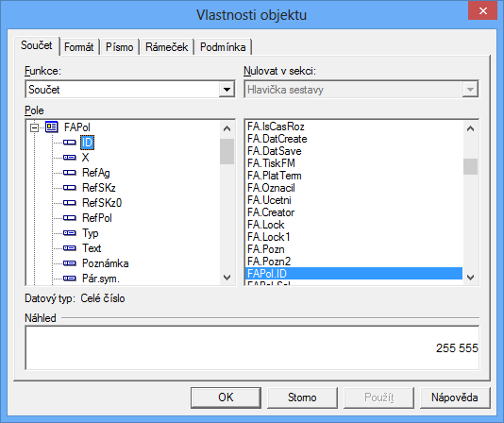Image resolution: width=504 pixels, height=423 pixels.
Task: Click the field icon beside Pár.sym.
Action: (70, 278)
